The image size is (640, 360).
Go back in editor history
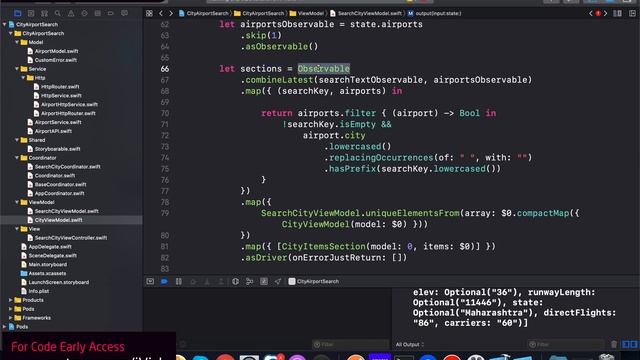pos(161,13)
